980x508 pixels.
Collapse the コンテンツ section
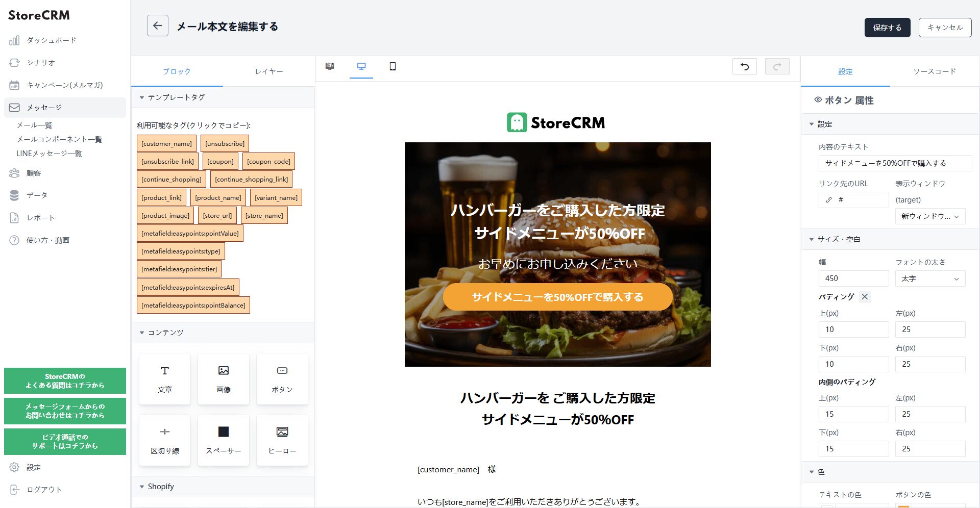click(223, 333)
